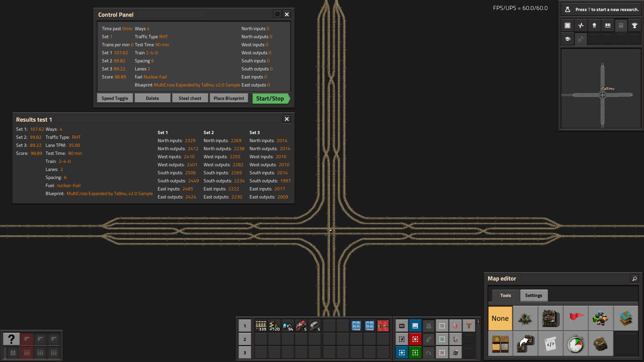Click FPS/UPS counter text
Image resolution: width=644 pixels, height=362 pixels.
520,8
